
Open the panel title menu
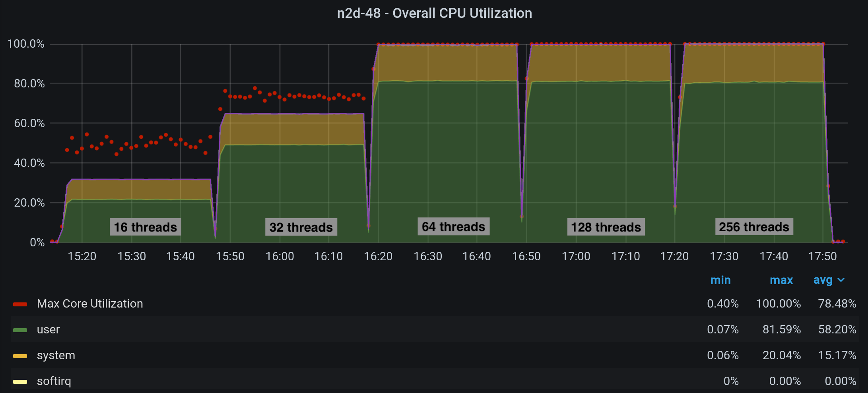pyautogui.click(x=434, y=14)
